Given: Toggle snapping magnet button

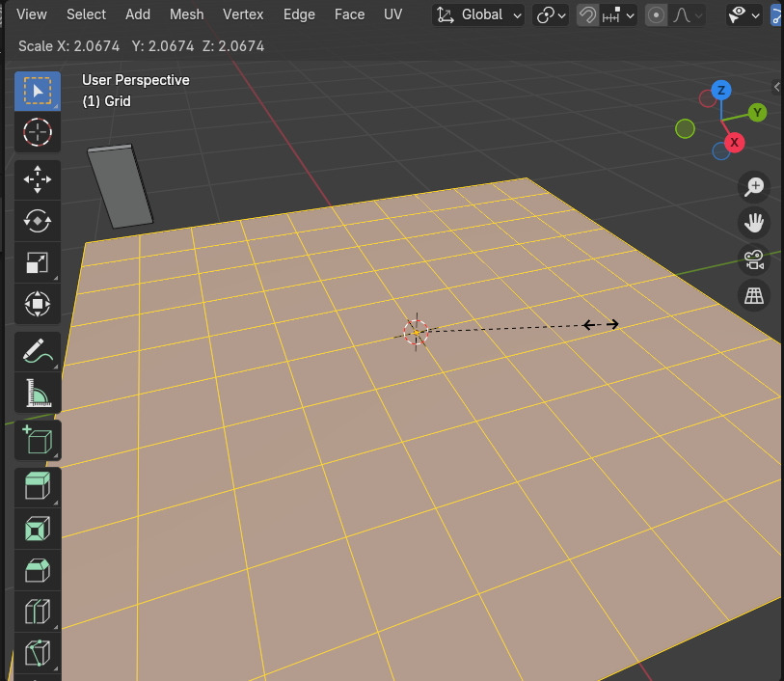Looking at the screenshot, I should tap(588, 15).
